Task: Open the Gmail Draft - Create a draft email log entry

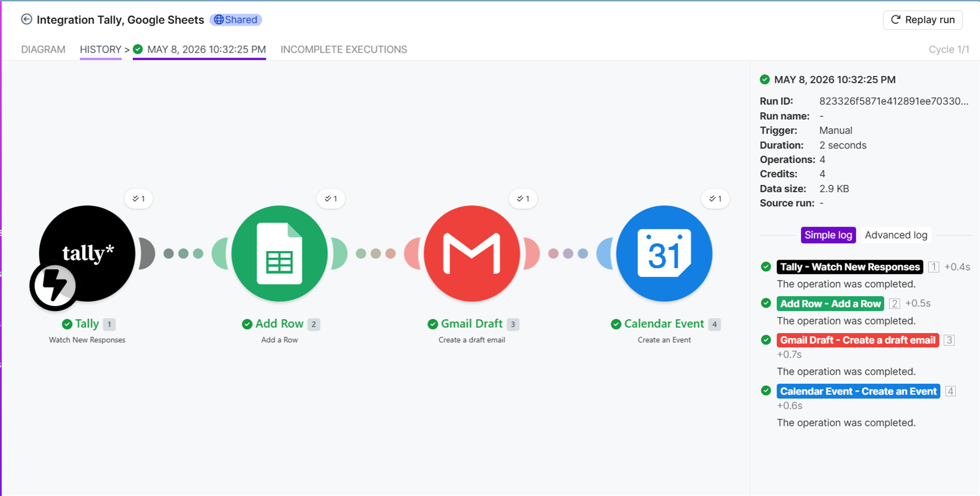Action: tap(858, 340)
